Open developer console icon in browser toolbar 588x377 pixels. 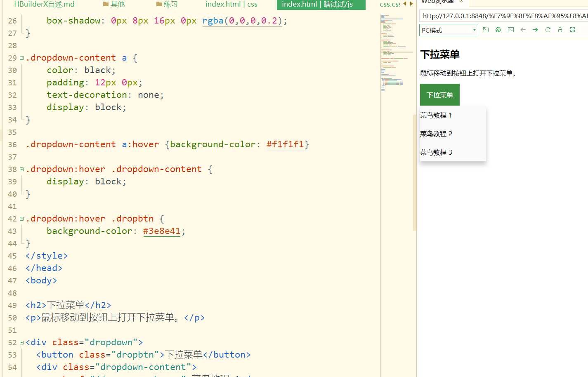[x=511, y=30]
